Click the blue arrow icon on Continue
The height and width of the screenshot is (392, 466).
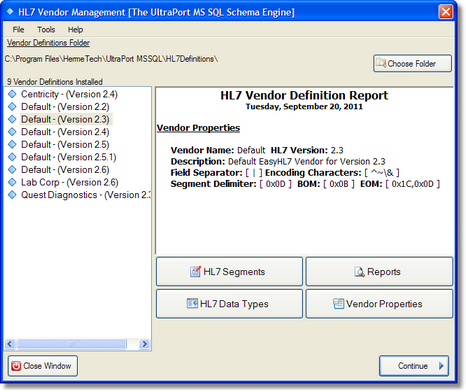[441, 366]
